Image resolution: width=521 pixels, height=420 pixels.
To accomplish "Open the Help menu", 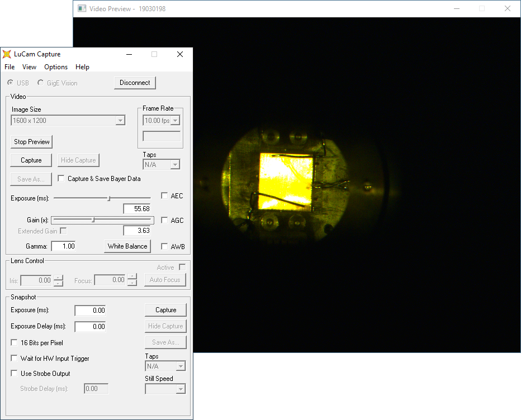I will (x=82, y=67).
